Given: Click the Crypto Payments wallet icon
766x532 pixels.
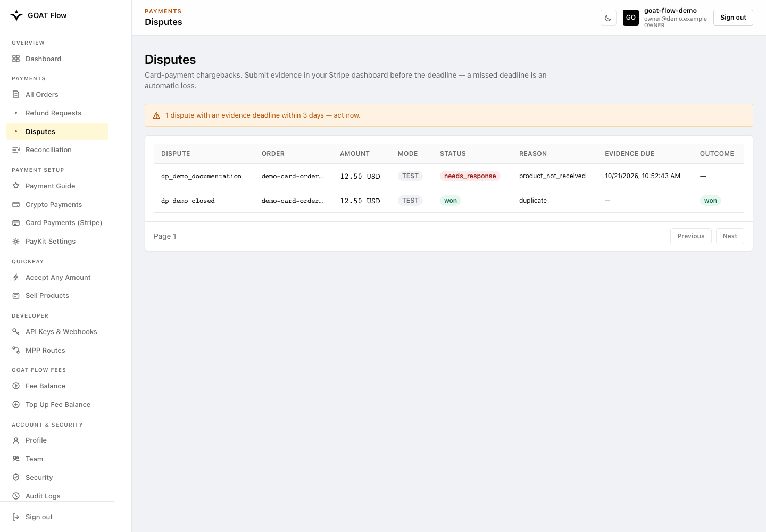Looking at the screenshot, I should 16,204.
